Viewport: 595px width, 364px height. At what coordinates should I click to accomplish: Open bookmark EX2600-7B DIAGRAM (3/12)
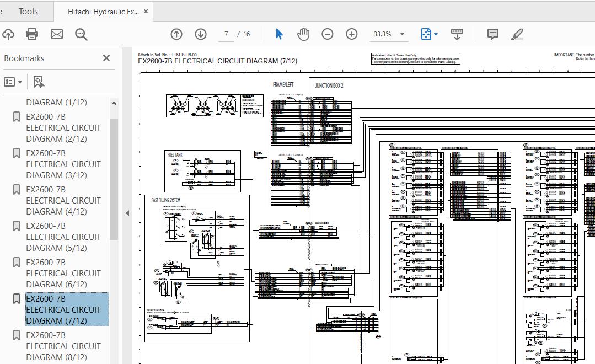pos(63,164)
